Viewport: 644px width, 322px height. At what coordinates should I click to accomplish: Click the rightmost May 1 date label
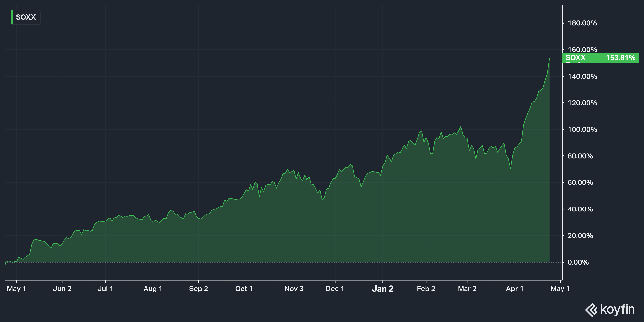click(560, 289)
